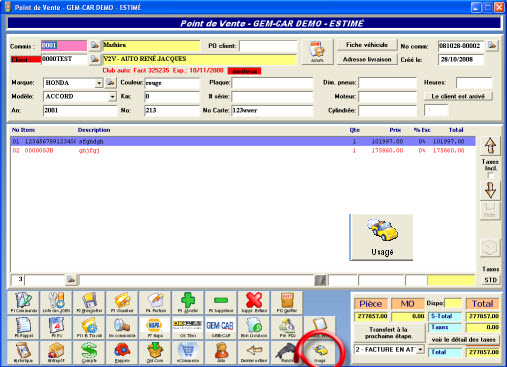Click the Entrepôt box icon

(56, 352)
